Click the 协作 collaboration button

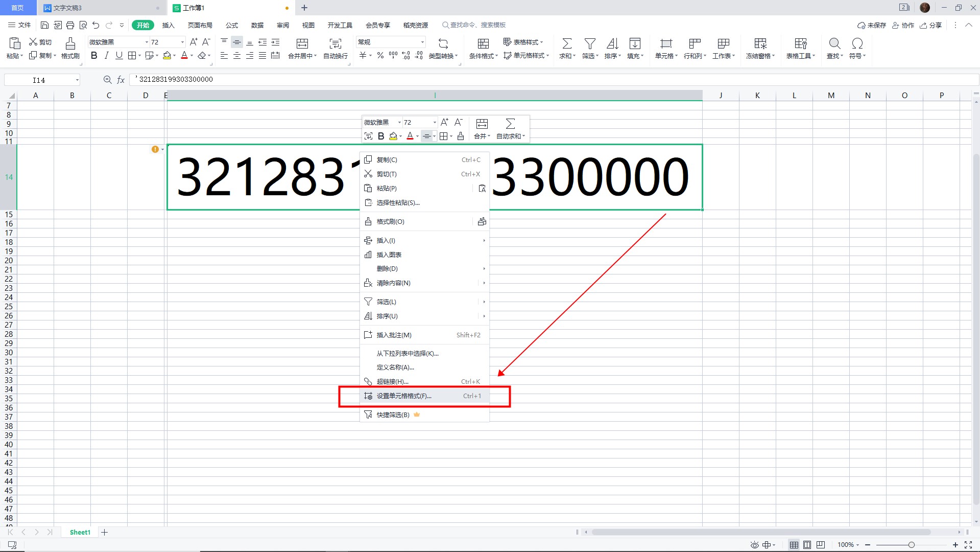click(903, 25)
